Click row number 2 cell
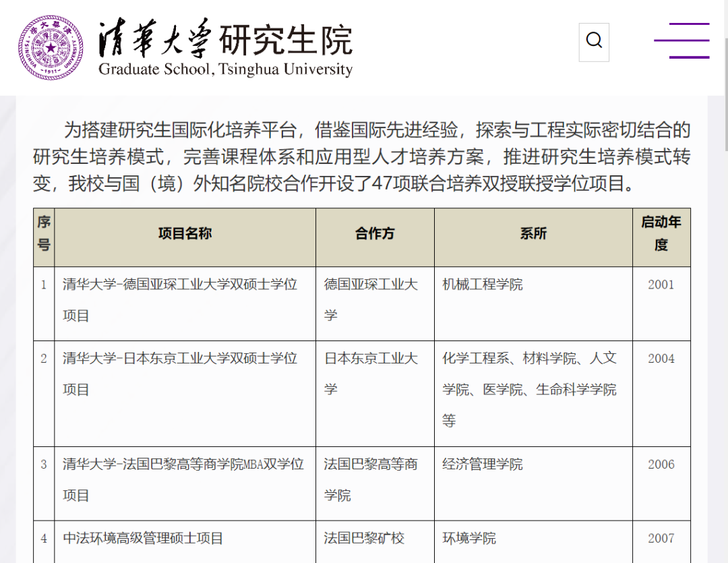Screen dimensions: 728x563 44,394
